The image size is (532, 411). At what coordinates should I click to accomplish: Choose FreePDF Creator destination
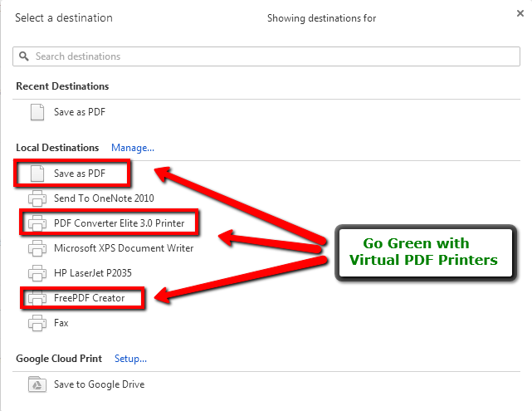click(x=90, y=298)
